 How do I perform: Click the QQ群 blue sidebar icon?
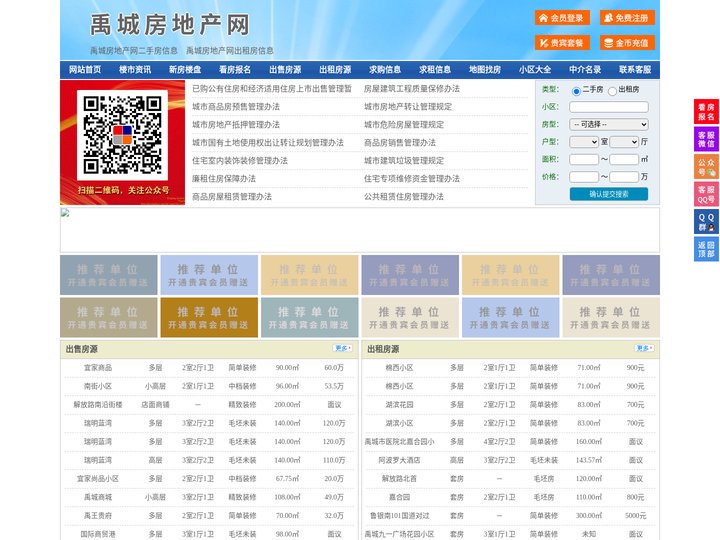click(706, 222)
